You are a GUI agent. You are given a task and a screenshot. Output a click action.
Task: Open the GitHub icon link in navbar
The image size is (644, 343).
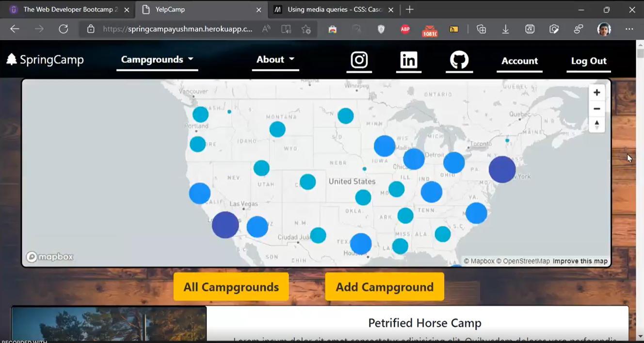point(459,60)
